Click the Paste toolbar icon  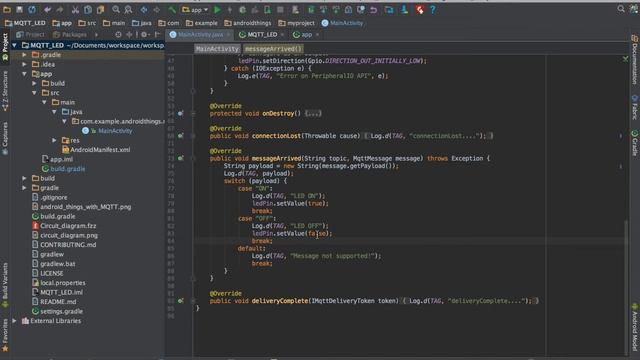pyautogui.click(x=100, y=9)
